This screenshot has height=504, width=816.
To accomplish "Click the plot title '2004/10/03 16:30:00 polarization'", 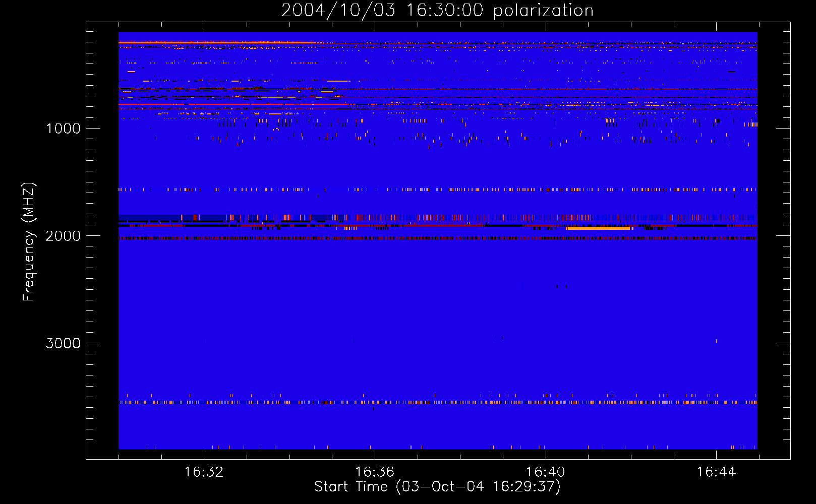I will click(x=437, y=11).
